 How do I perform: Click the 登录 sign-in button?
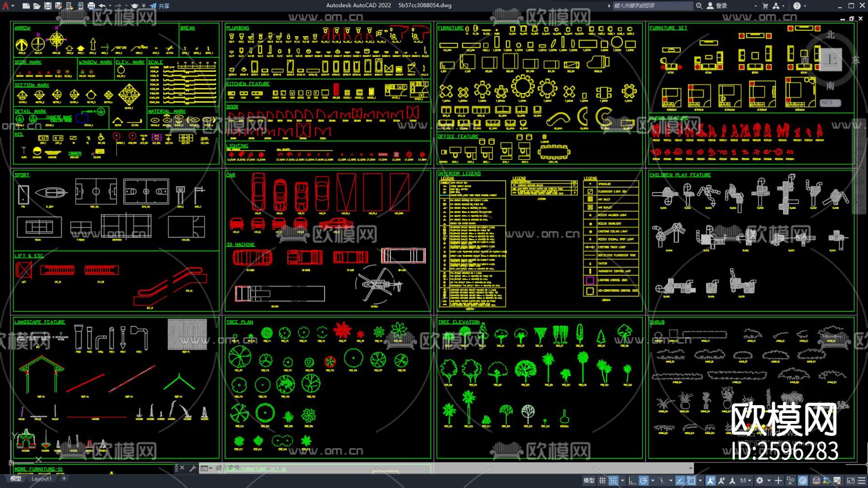click(x=717, y=6)
